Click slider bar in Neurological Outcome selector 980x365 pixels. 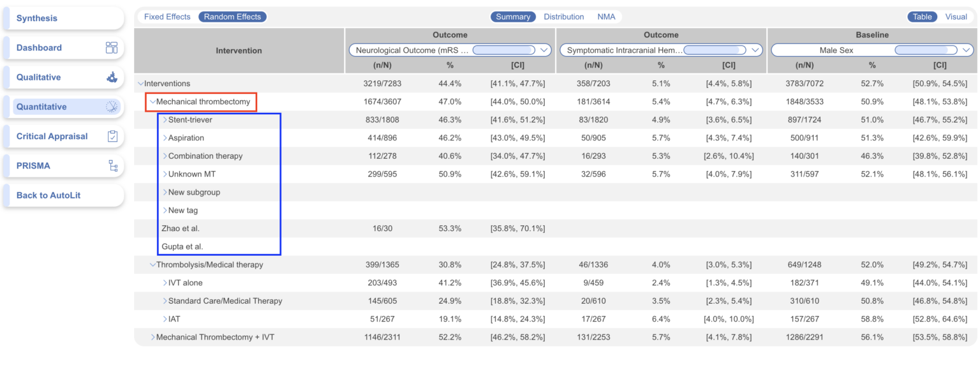point(503,50)
